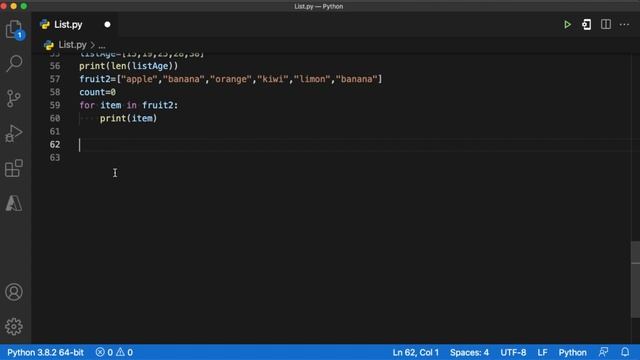640x360 pixels.
Task: Click 'for item in fruit2:' line
Action: point(129,105)
